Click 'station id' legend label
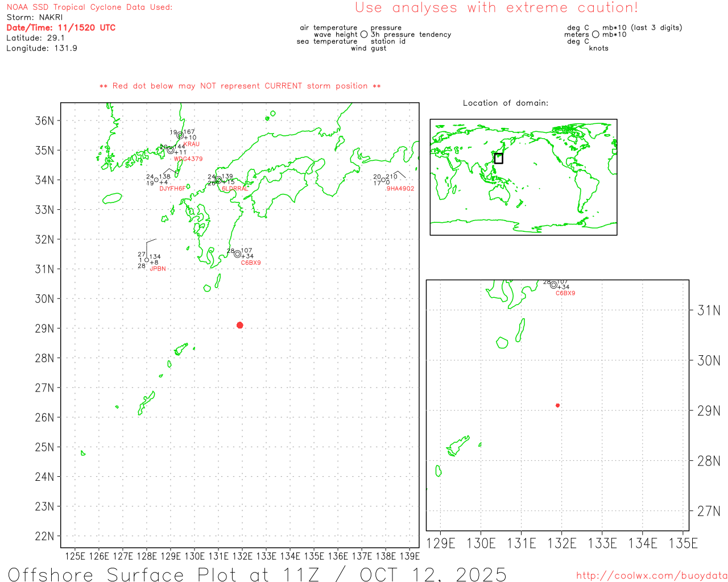 pyautogui.click(x=388, y=41)
